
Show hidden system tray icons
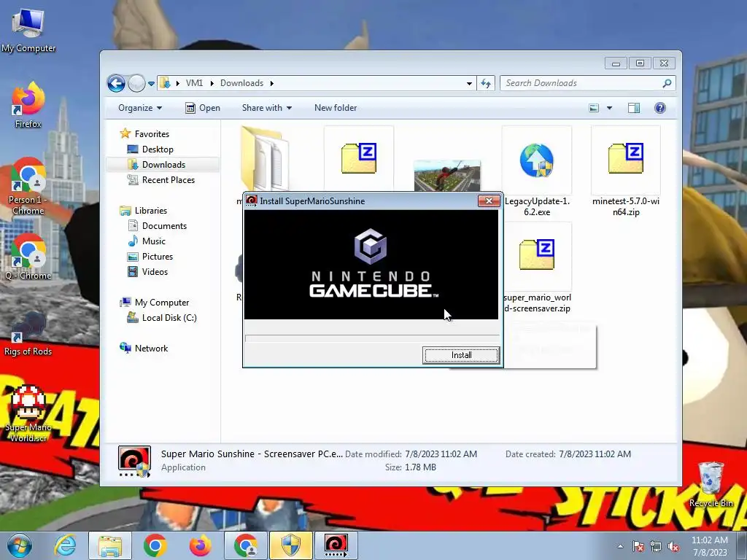click(620, 546)
